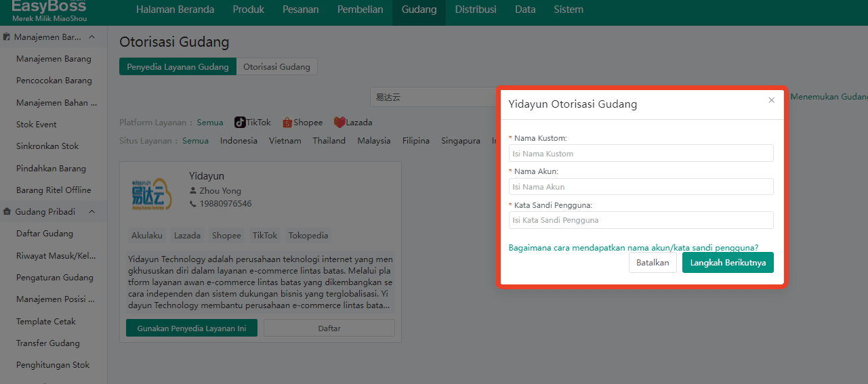Viewport: 868px width, 384px height.
Task: Collapse the Manajemen Barang sidebar group
Action: pos(91,37)
